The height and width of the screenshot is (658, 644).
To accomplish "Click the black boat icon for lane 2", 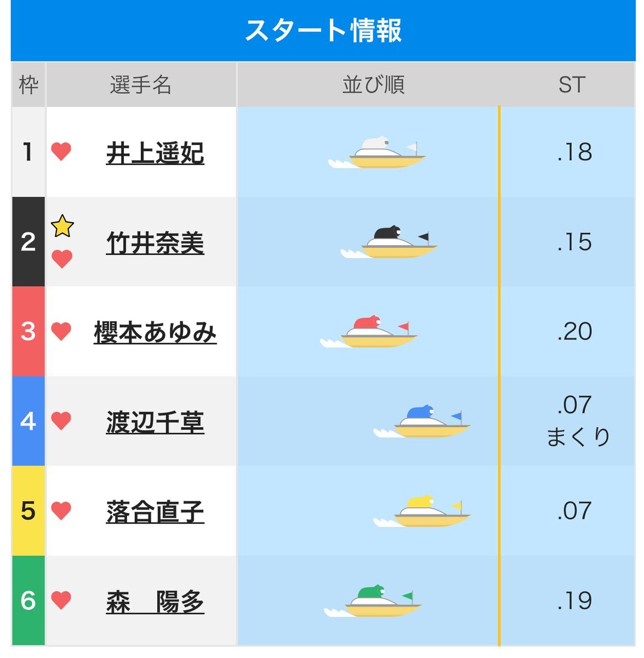I will tap(389, 242).
